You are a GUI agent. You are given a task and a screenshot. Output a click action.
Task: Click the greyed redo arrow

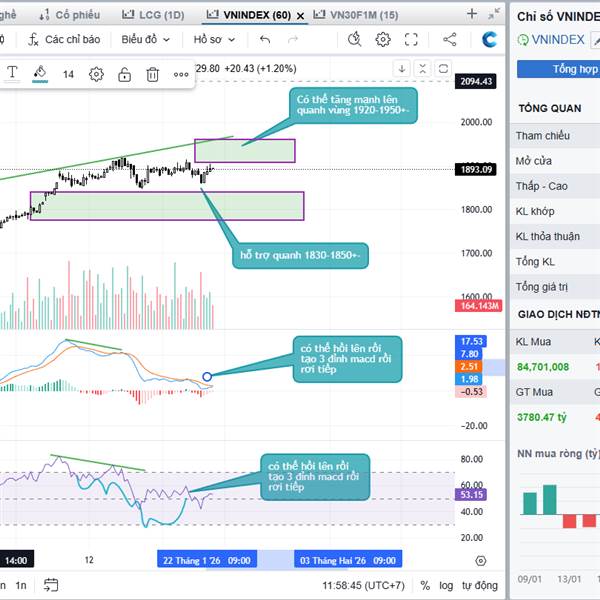[x=293, y=39]
